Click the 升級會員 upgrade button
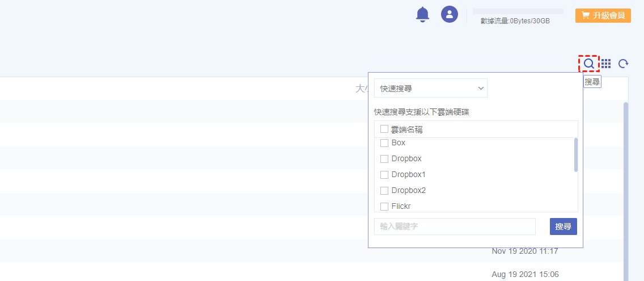 [x=603, y=15]
